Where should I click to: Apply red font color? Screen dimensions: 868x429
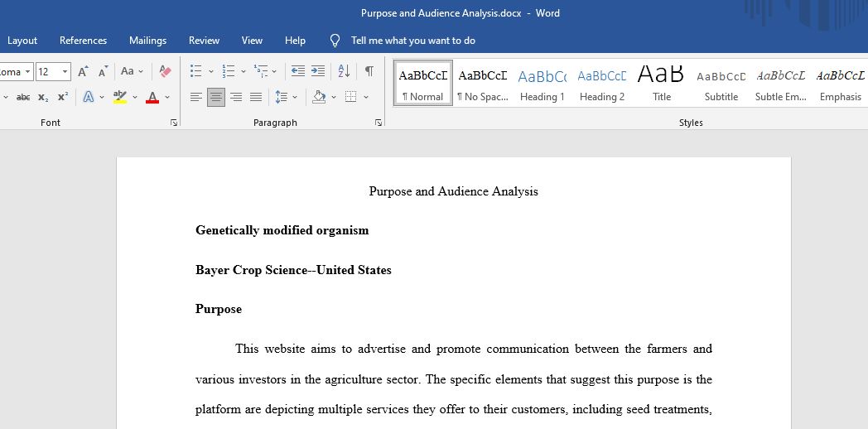tap(152, 98)
